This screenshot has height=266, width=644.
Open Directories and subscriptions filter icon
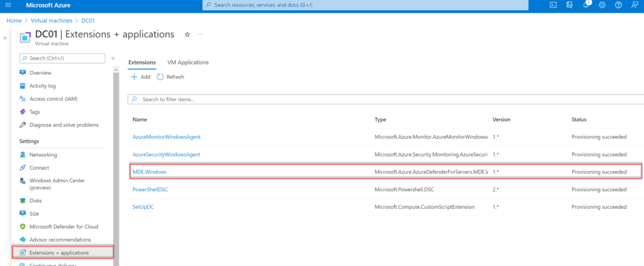(x=569, y=5)
